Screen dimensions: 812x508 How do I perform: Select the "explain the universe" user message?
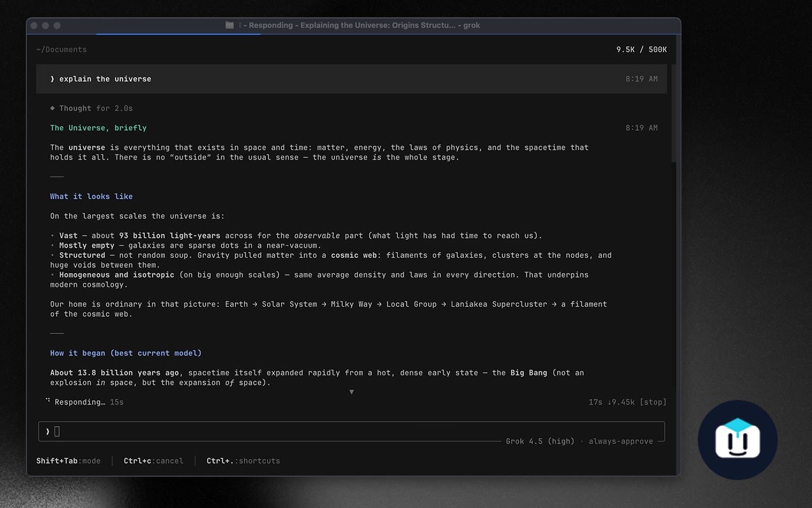[351, 79]
